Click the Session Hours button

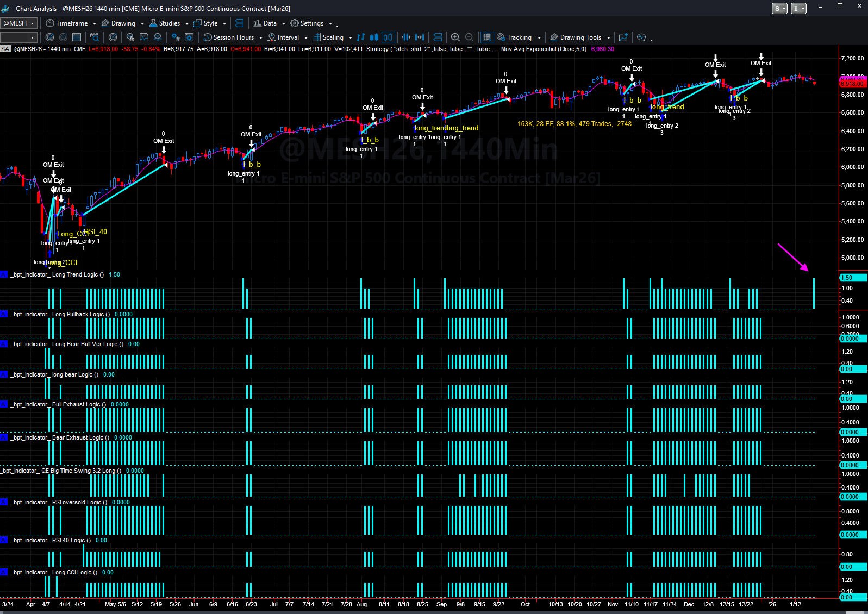233,37
